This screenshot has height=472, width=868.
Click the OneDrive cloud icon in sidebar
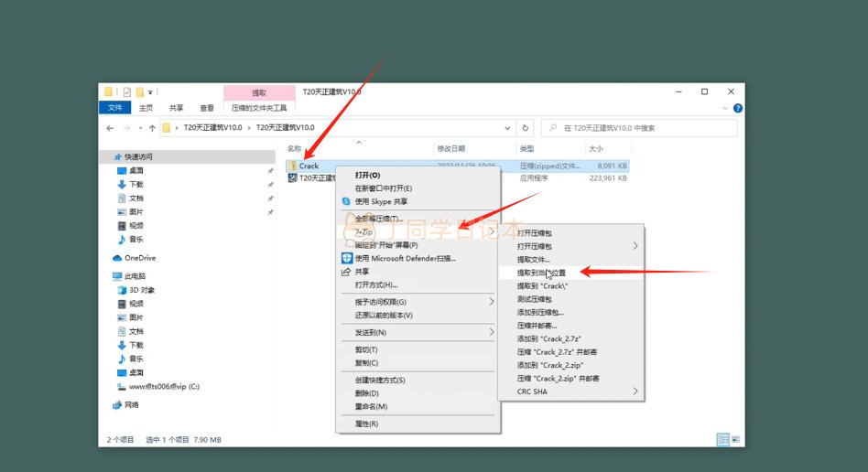point(118,258)
